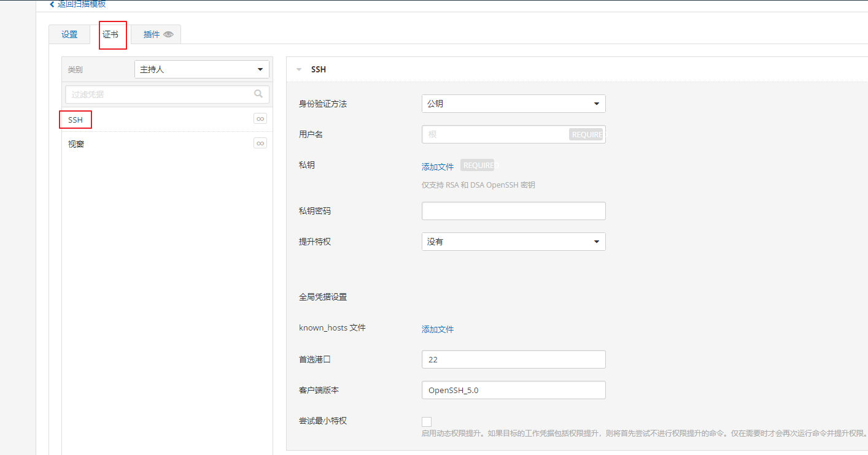The image size is (868, 455).
Task: Click the magnifier icon in credential filter
Action: pos(258,94)
